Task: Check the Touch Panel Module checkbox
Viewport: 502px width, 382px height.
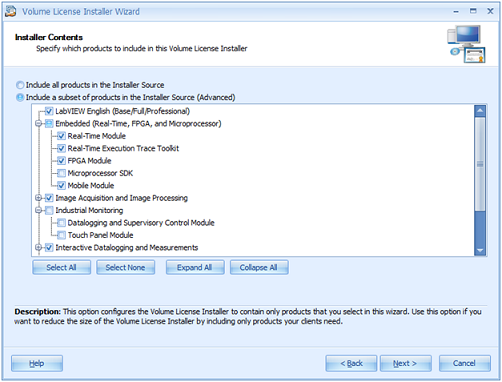Action: (61, 235)
